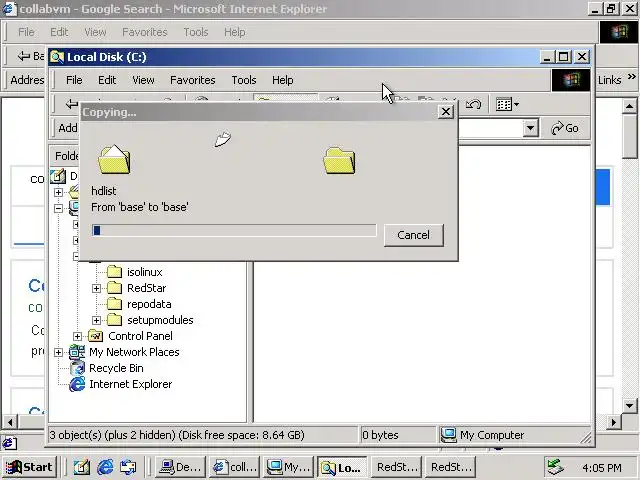Select Recycle Bin in folder tree

116,368
